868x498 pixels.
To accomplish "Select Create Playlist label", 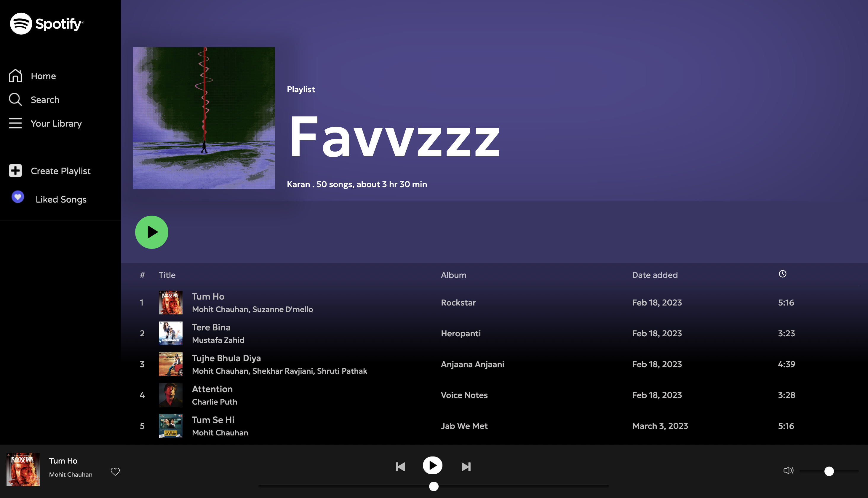I will click(x=60, y=171).
